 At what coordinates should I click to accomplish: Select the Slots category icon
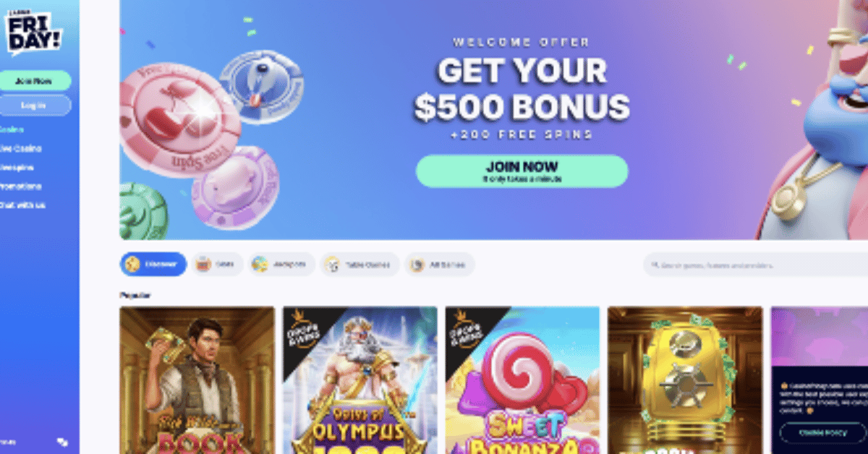[203, 265]
